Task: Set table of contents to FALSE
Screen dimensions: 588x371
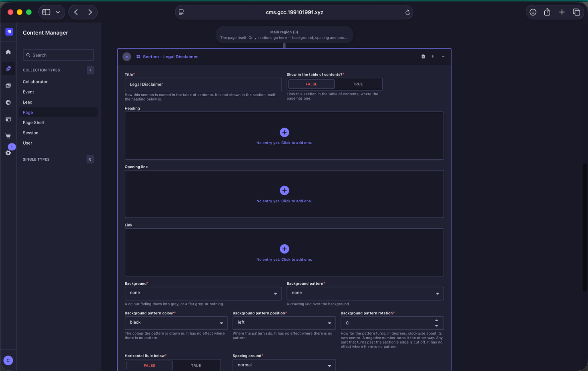Action: (x=311, y=84)
